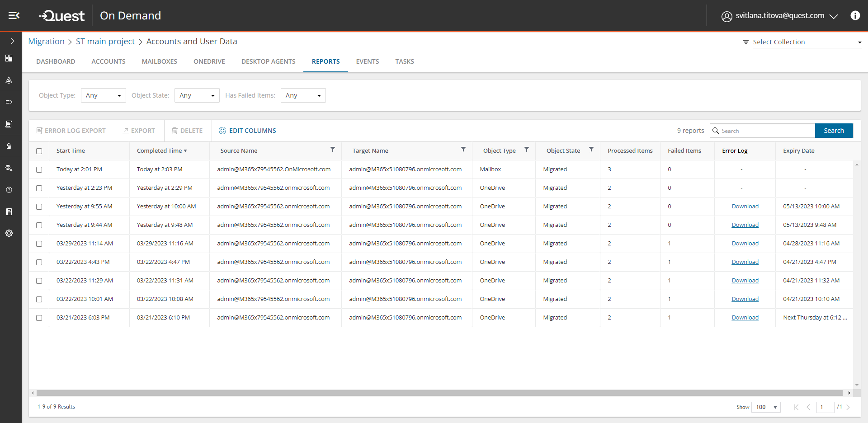Viewport: 868px width, 423px height.
Task: Open the Object Type dropdown
Action: (103, 95)
